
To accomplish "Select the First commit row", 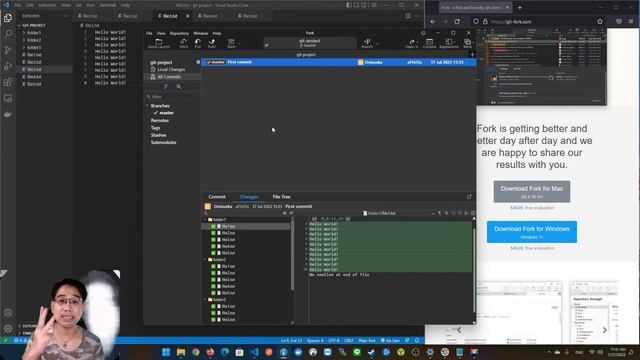I will click(339, 62).
